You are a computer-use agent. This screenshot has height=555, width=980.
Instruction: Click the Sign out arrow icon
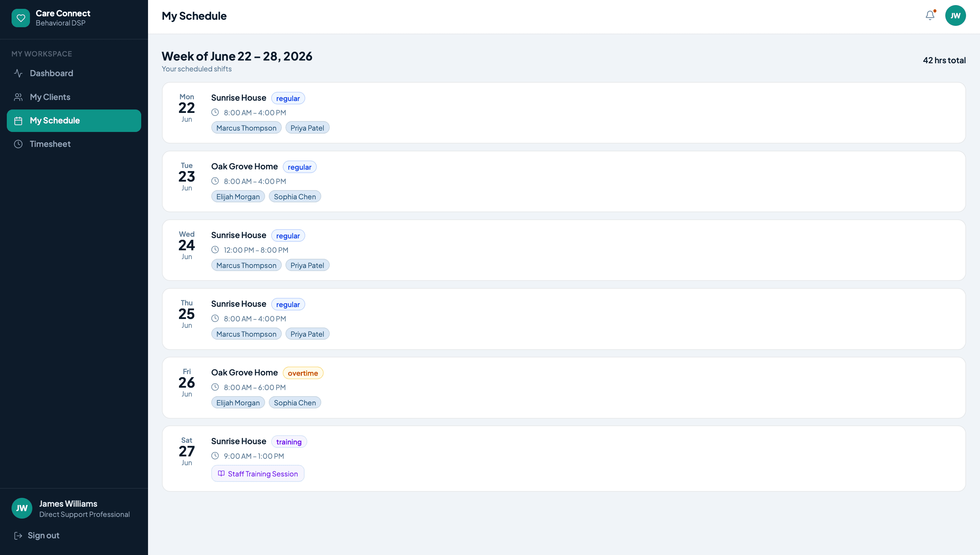[18, 536]
